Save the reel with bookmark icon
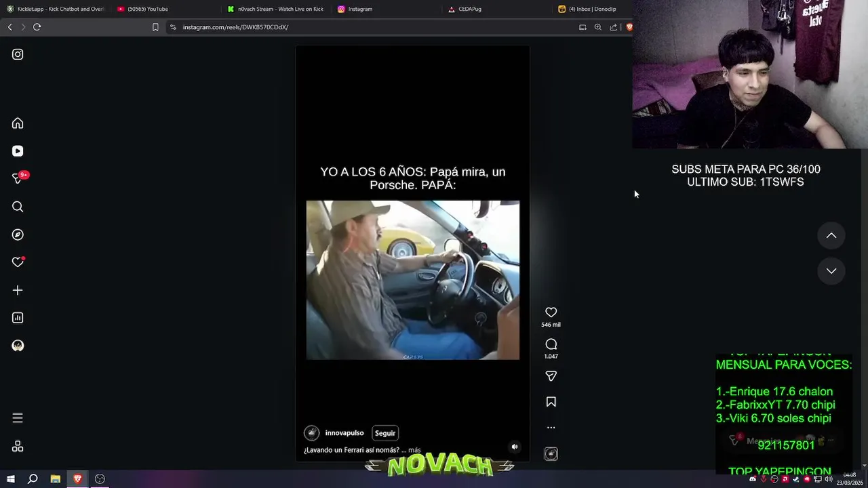Viewport: 868px width, 488px height. tap(551, 402)
